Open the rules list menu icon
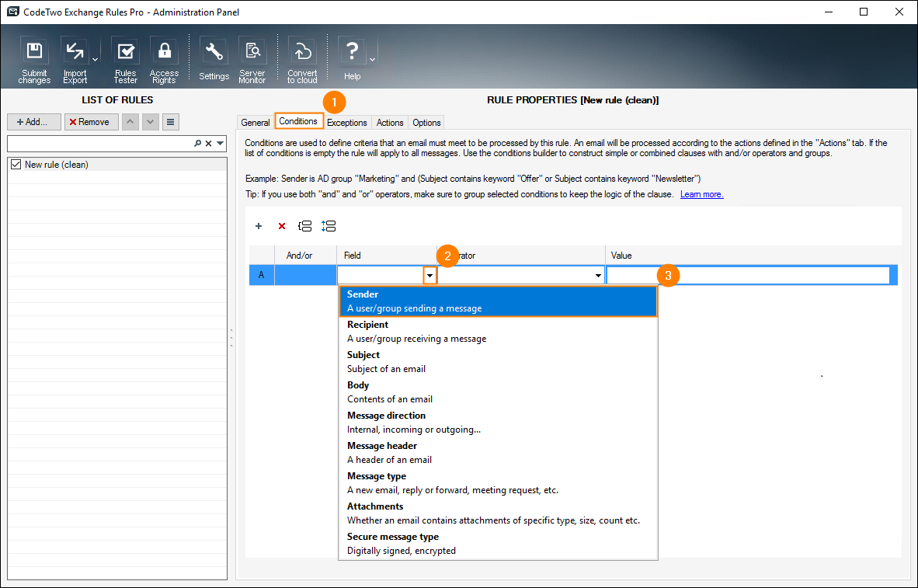This screenshot has height=588, width=918. [170, 122]
